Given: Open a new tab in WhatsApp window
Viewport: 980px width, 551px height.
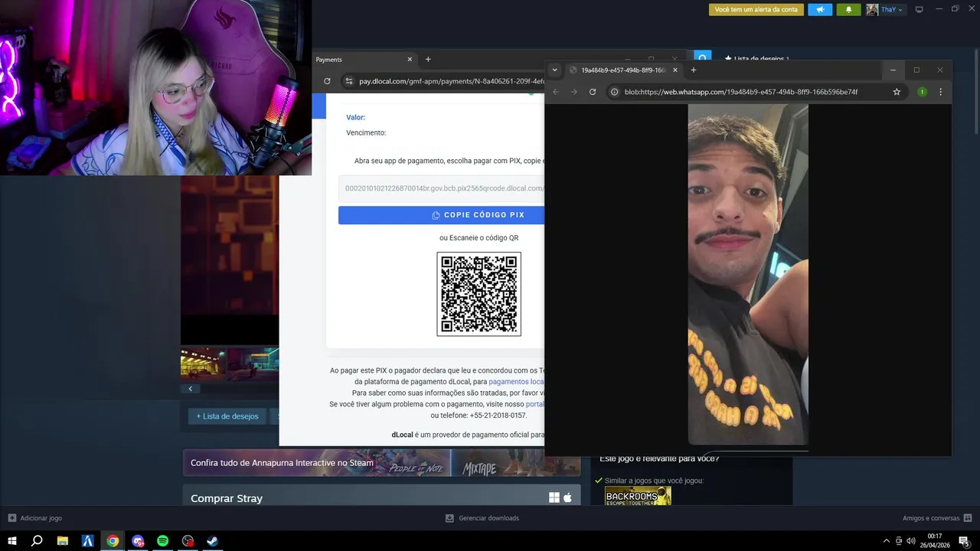Looking at the screenshot, I should (x=694, y=70).
